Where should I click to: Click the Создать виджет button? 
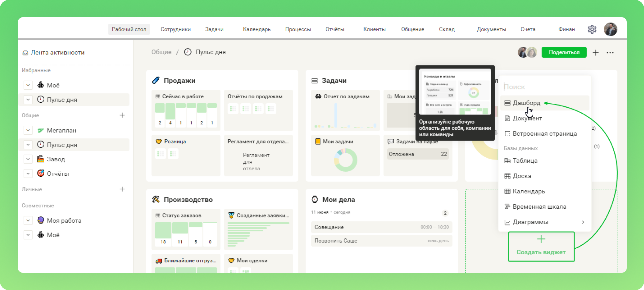(541, 247)
